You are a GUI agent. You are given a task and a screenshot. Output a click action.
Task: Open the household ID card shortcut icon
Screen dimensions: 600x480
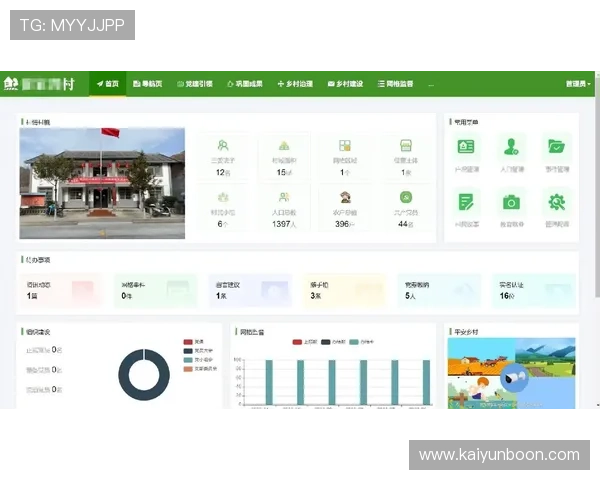pyautogui.click(x=466, y=147)
